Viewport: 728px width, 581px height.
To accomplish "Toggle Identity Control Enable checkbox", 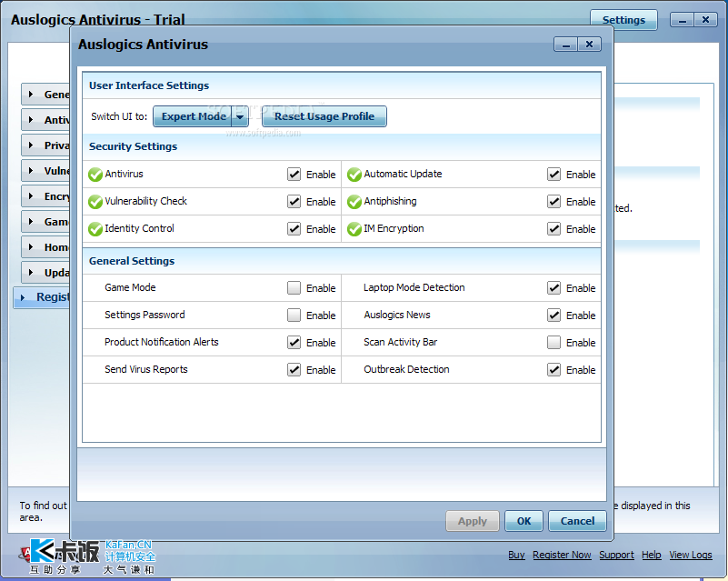I will (x=294, y=229).
